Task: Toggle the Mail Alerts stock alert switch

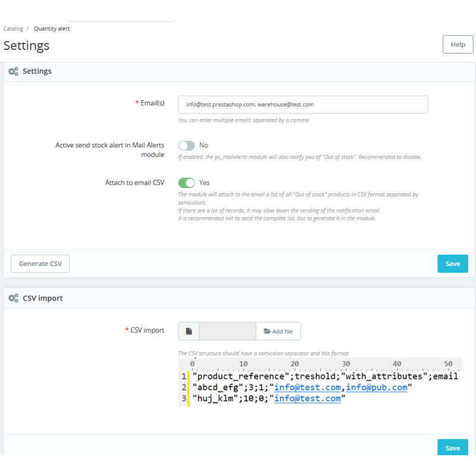Action: click(186, 145)
